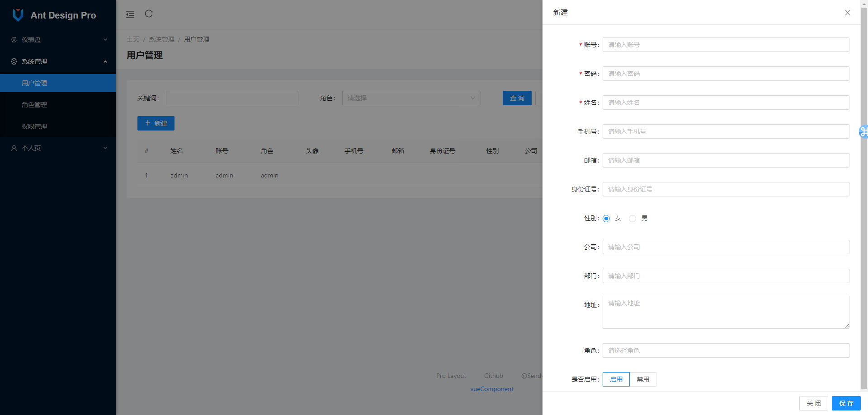Collapse the 系统管理 menu chevron
The image size is (868, 415).
tap(105, 61)
